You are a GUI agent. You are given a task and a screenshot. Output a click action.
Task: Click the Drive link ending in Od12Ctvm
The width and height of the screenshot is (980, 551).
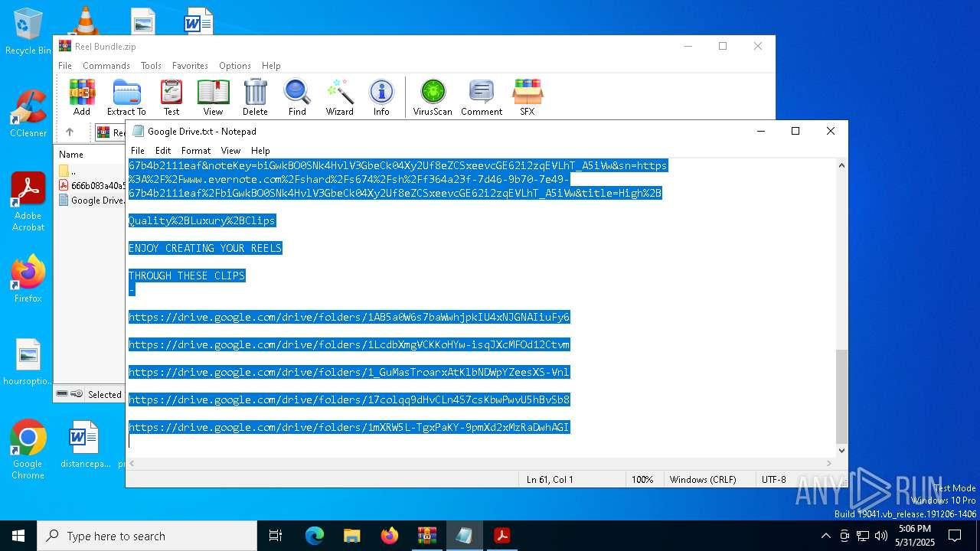(349, 344)
